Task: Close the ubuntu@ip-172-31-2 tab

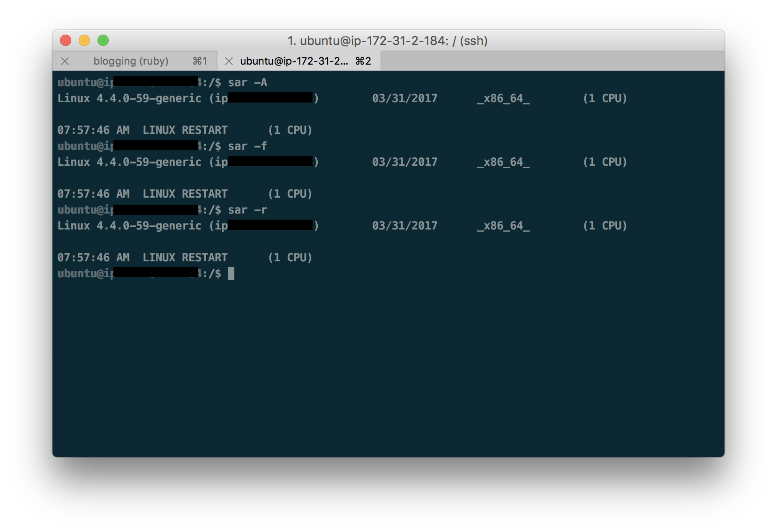Action: 229,61
